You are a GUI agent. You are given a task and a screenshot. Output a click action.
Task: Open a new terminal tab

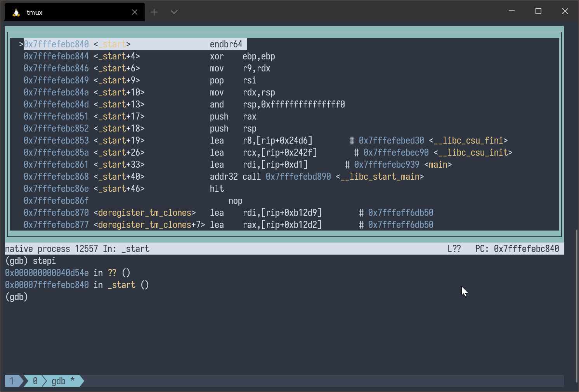coord(154,12)
